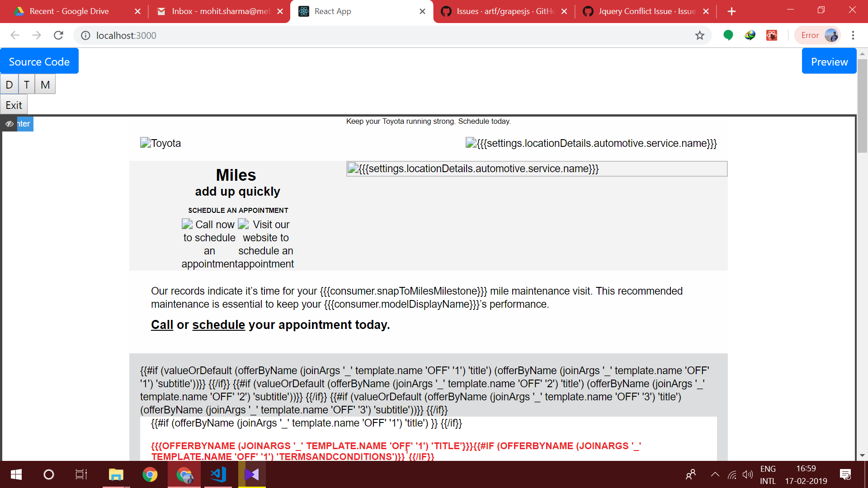
Task: Switch to Desktop view with D button
Action: click(x=9, y=84)
